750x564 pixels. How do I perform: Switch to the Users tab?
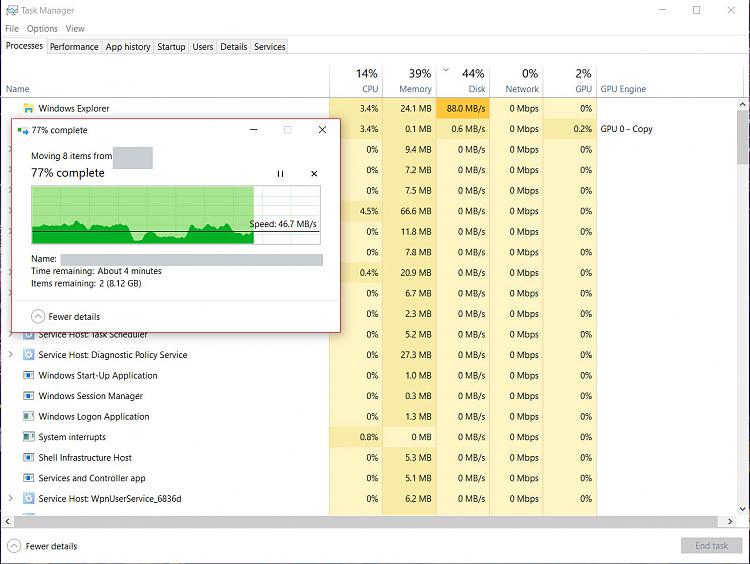[203, 47]
